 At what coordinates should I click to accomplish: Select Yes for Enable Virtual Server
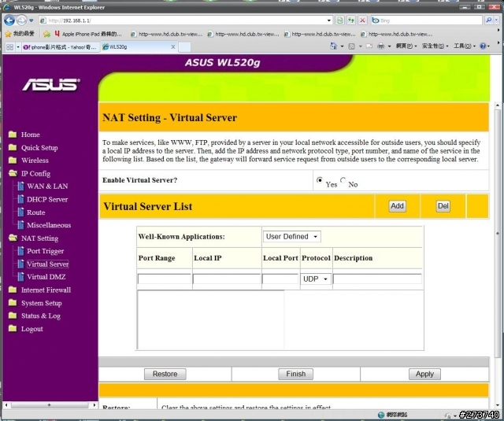[319, 180]
